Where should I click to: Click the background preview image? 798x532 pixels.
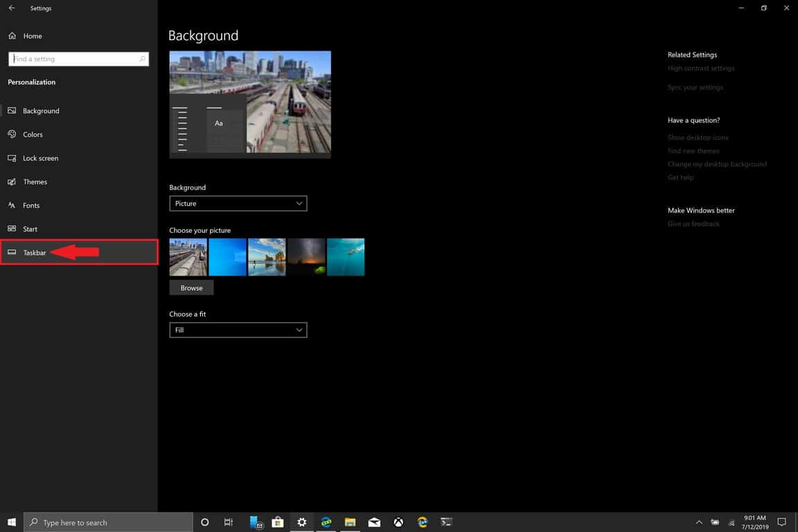point(250,105)
